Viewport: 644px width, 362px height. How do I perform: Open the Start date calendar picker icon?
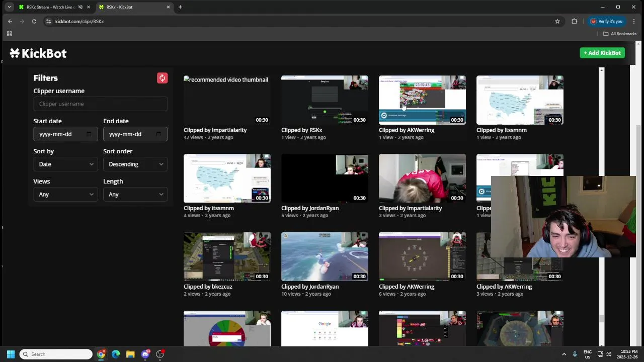(89, 134)
